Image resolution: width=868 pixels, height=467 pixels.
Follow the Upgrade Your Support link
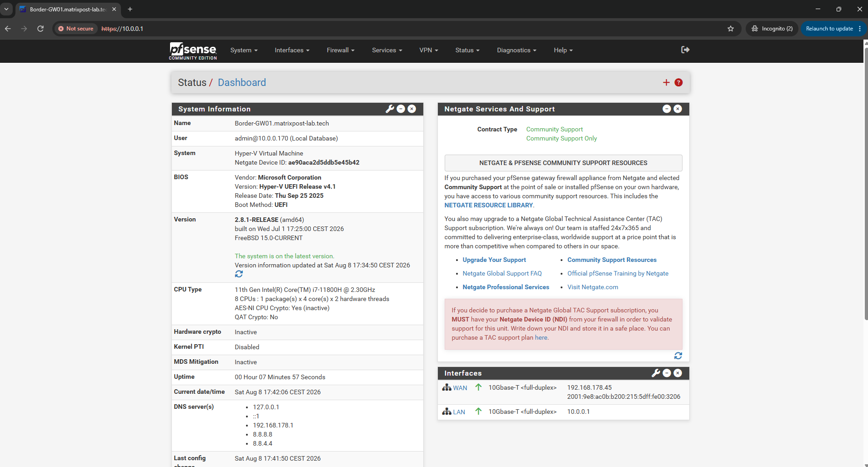(494, 260)
